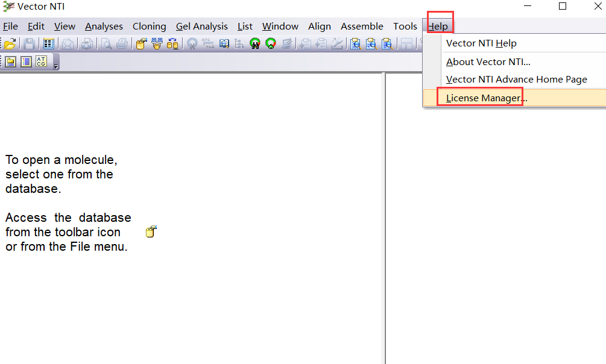Screen dimensions: 606x364
Task: Open the Edit menu
Action: (x=36, y=27)
